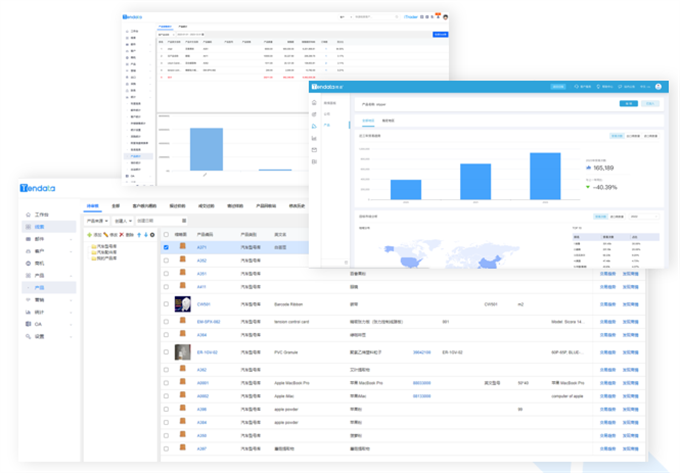The width and height of the screenshot is (680, 473).
Task: Uncheck the checked box for product A371
Action: 166,247
